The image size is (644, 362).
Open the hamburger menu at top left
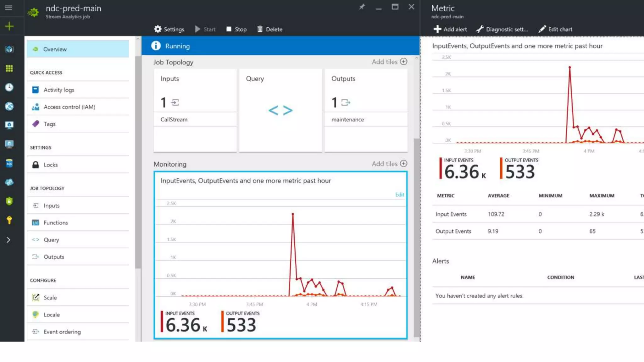8,8
